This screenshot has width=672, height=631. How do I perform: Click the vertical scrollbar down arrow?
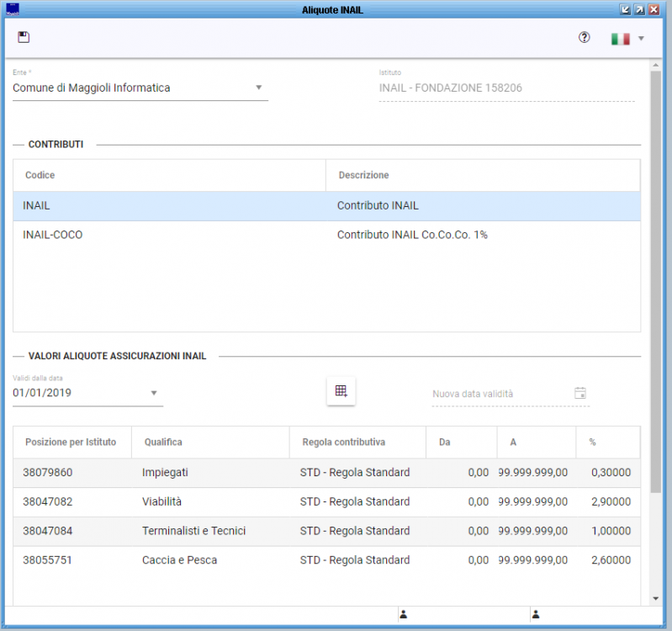pyautogui.click(x=656, y=598)
